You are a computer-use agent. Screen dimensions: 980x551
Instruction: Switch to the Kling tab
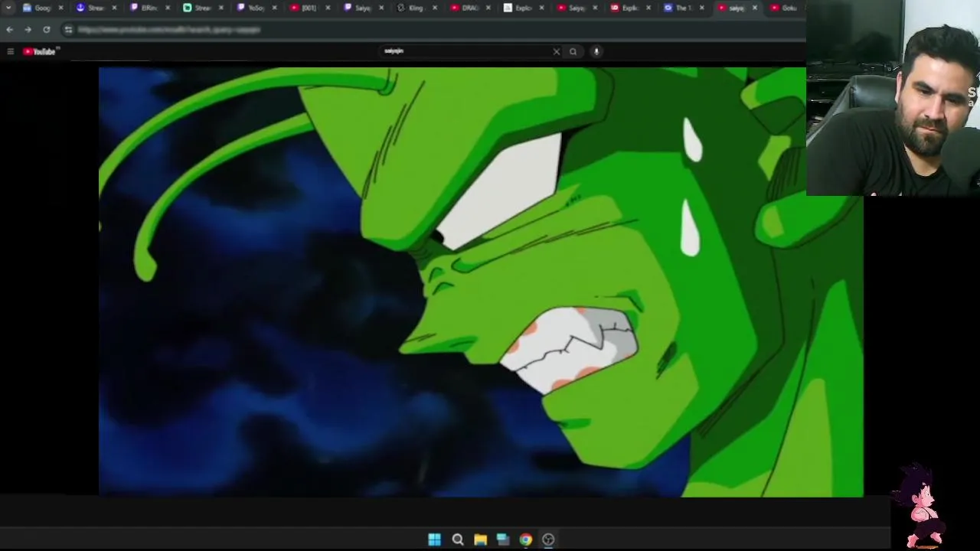click(x=415, y=8)
